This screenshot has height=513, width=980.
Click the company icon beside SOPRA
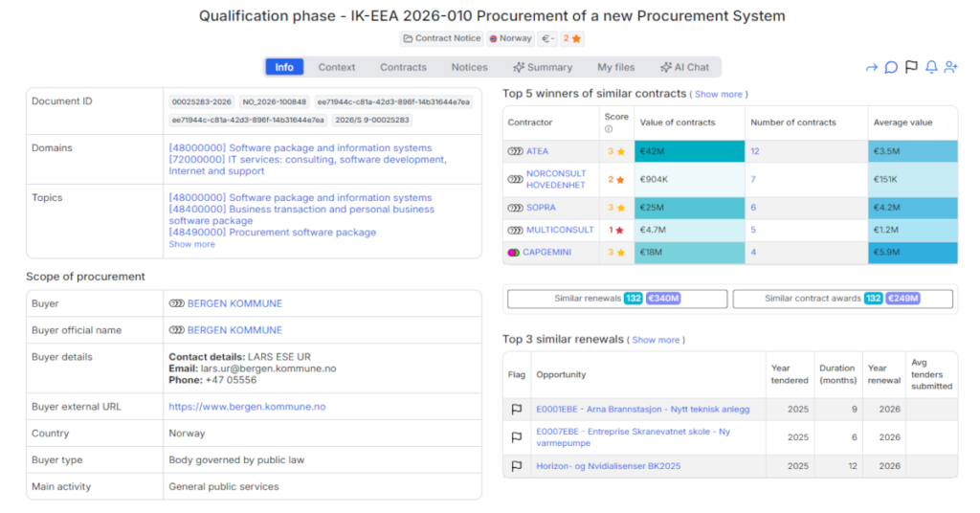pyautogui.click(x=515, y=208)
